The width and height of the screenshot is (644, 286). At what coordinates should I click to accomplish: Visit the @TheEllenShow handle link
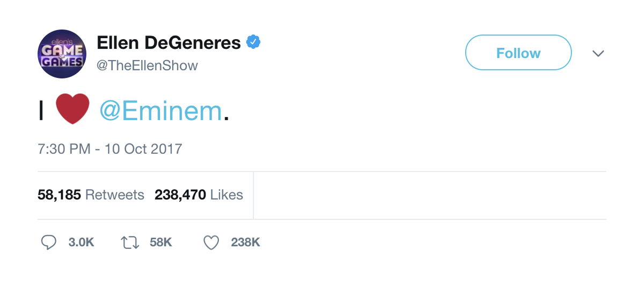click(x=147, y=66)
